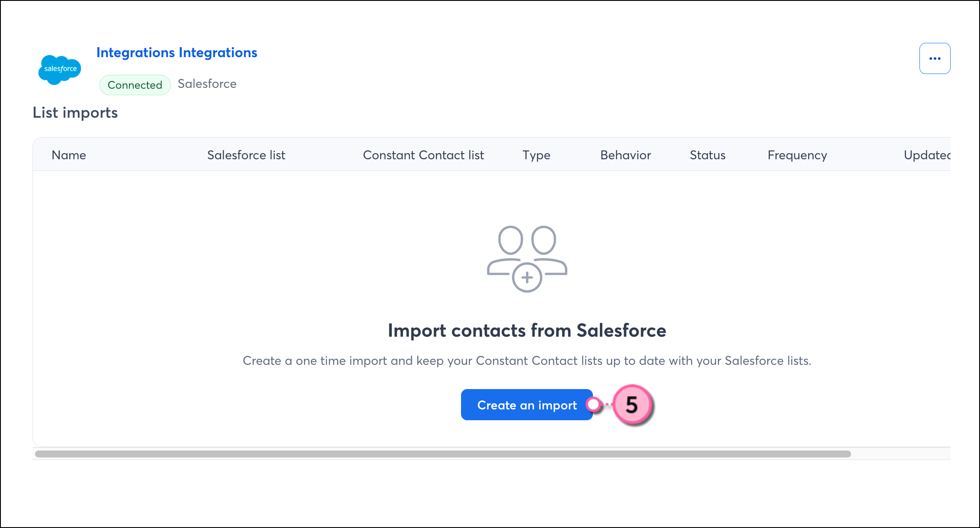Click the one time import description text
The image size is (980, 528).
tap(527, 361)
